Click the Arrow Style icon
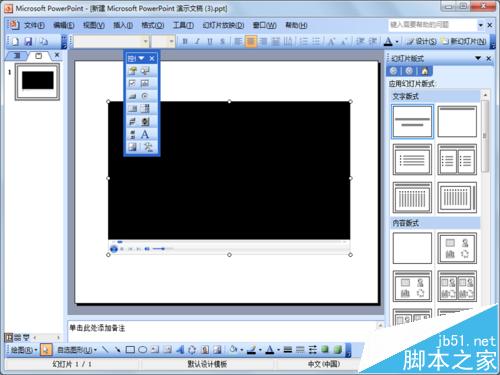The width and height of the screenshot is (500, 375). coord(312,350)
